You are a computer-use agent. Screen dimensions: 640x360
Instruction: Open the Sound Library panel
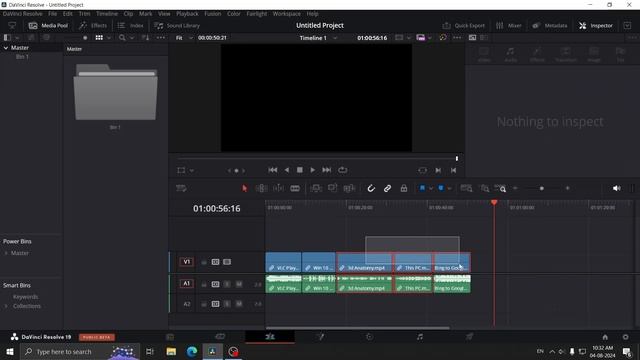click(x=177, y=25)
